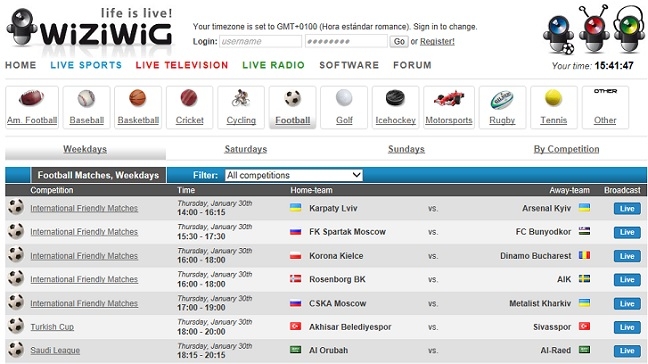This screenshot has width=648, height=364.
Task: Go to the HOME menu item
Action: [21, 65]
